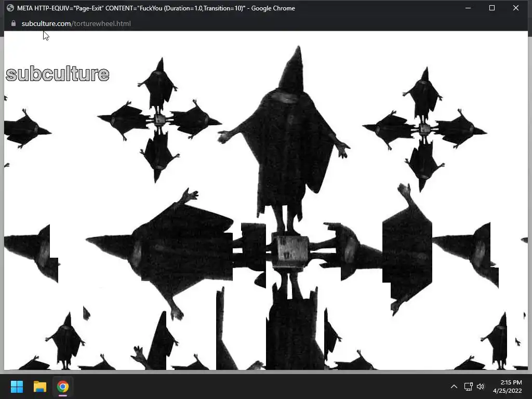Viewport: 532px width, 399px height.
Task: Open the volume speaker icon
Action: click(481, 387)
